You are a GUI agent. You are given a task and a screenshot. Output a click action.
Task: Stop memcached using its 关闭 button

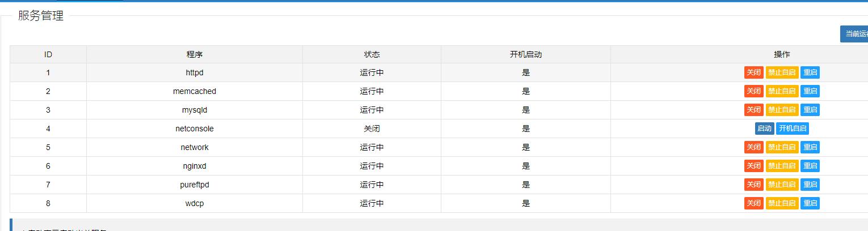coord(753,91)
